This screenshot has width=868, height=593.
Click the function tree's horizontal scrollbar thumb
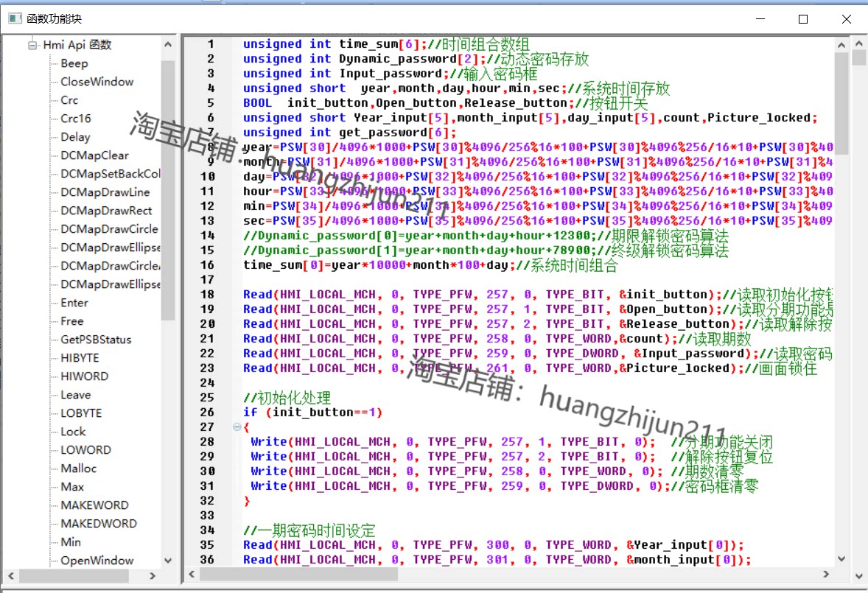point(74,576)
